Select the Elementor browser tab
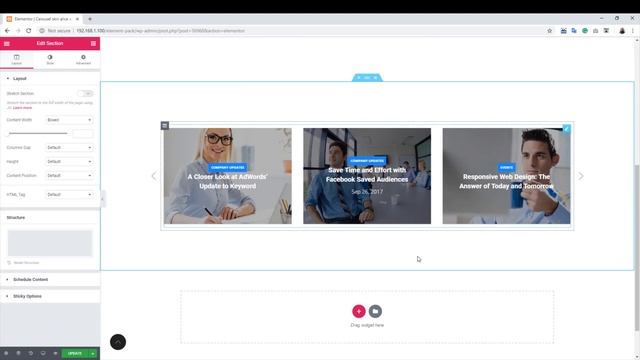Screen dimensions: 640x360 pos(42,19)
